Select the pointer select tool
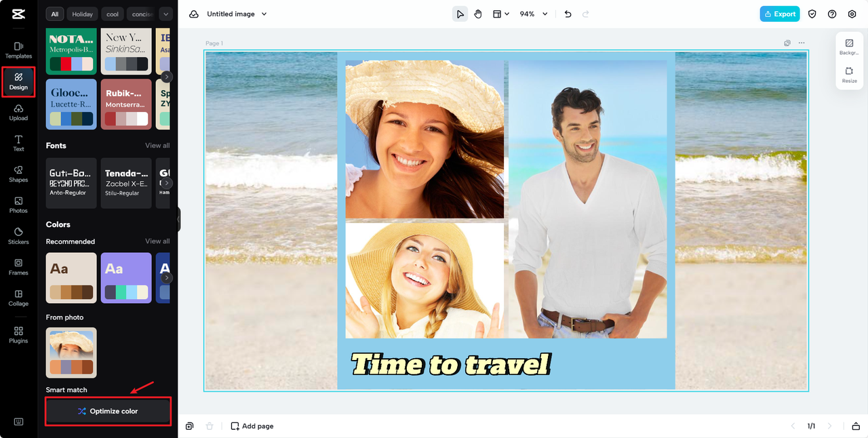The width and height of the screenshot is (868, 438). coord(460,14)
